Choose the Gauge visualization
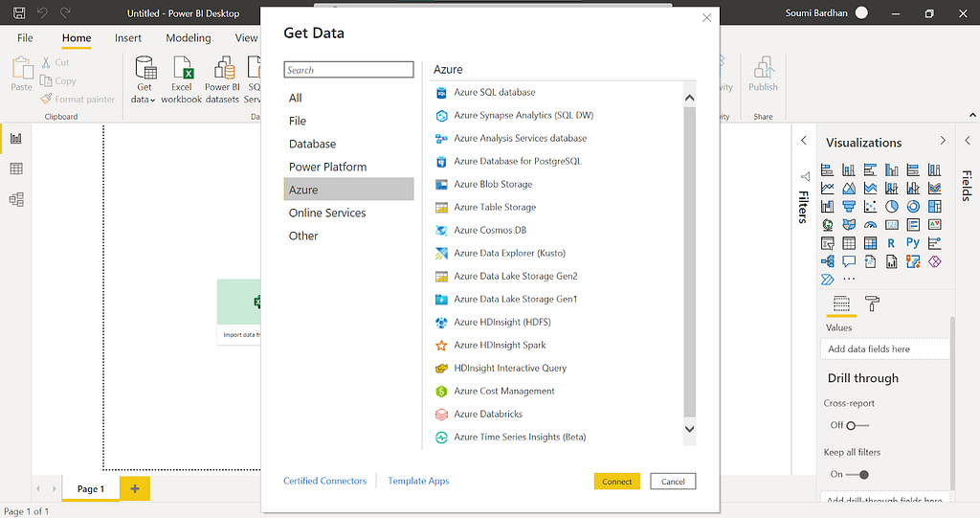 coord(870,225)
